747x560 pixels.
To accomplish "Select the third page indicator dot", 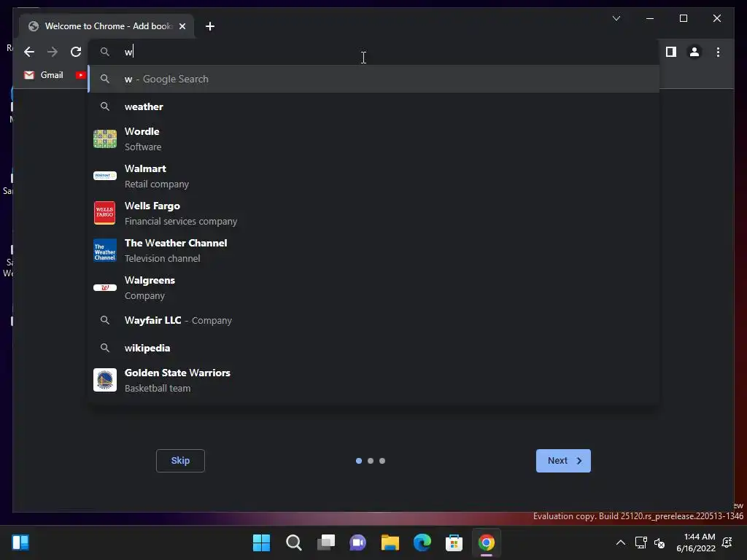I will click(x=382, y=461).
